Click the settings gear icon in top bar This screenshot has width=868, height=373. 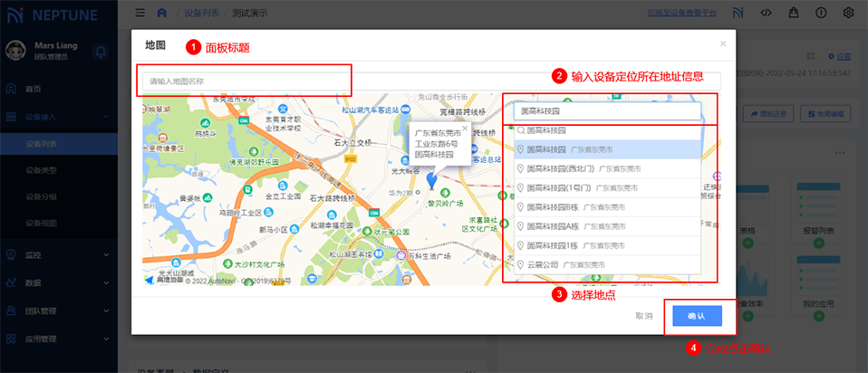849,13
